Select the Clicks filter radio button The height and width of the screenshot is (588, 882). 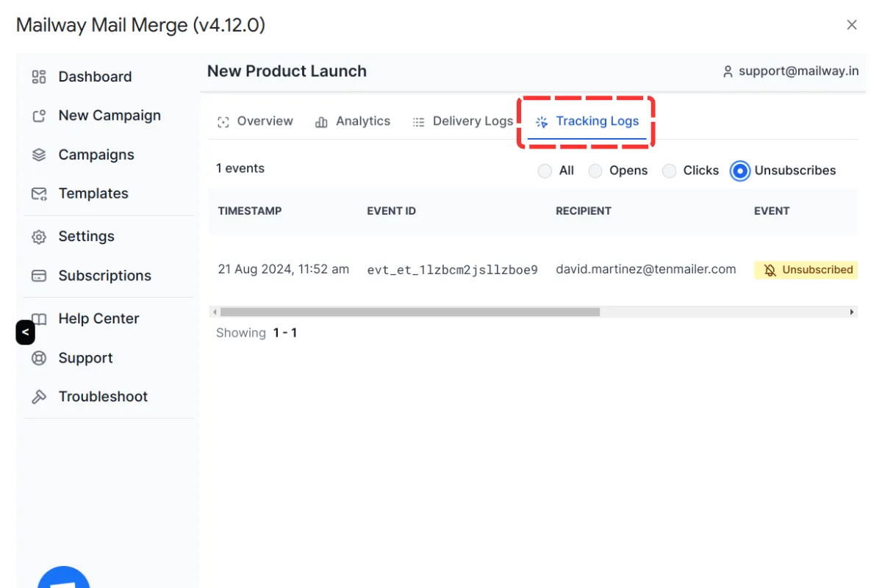(669, 171)
